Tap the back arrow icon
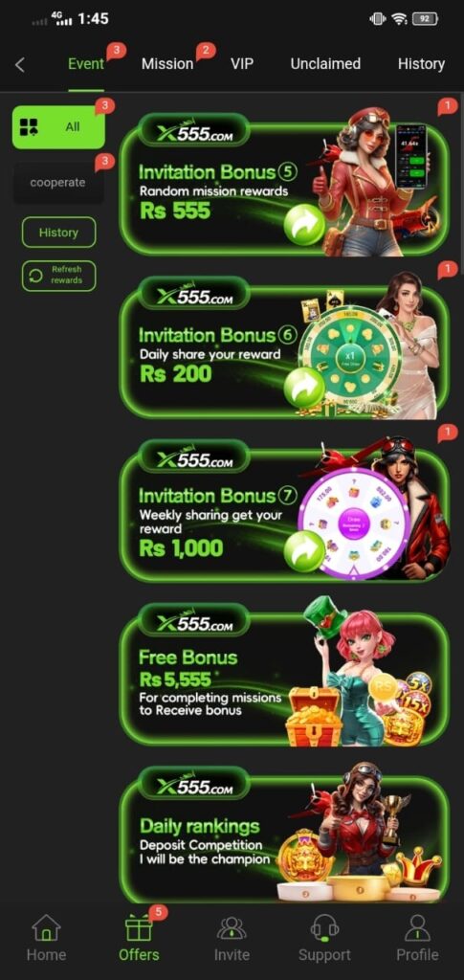The width and height of the screenshot is (464, 980). coord(20,64)
